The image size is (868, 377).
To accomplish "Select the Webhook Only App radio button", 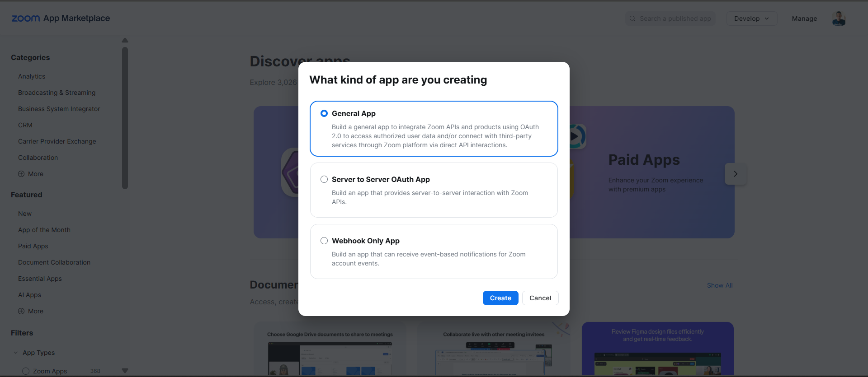I will (324, 241).
